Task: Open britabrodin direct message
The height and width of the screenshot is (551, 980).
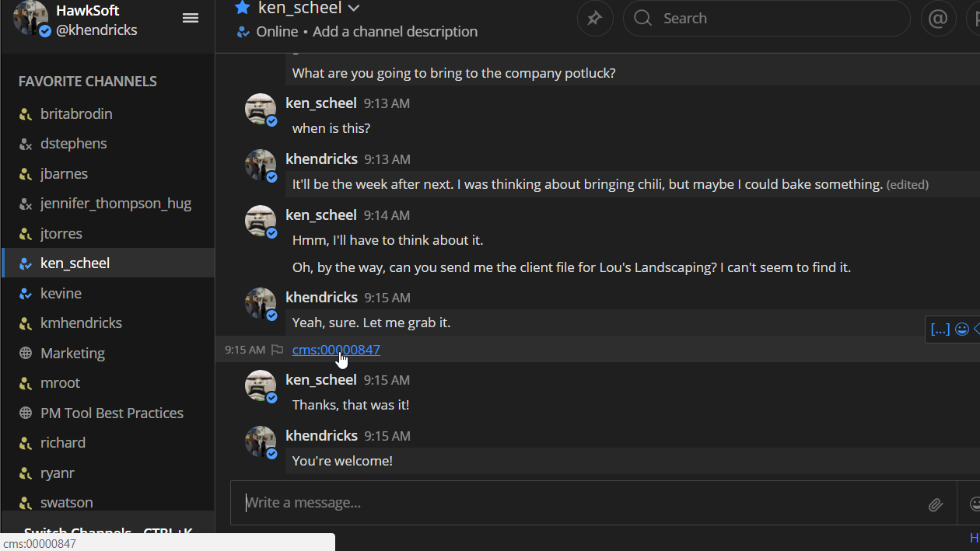Action: point(76,113)
